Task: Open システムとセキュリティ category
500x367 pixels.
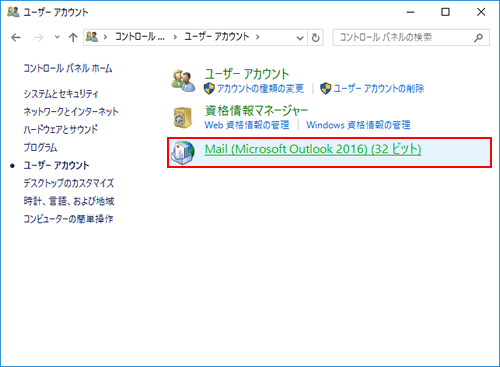Action: pos(61,94)
